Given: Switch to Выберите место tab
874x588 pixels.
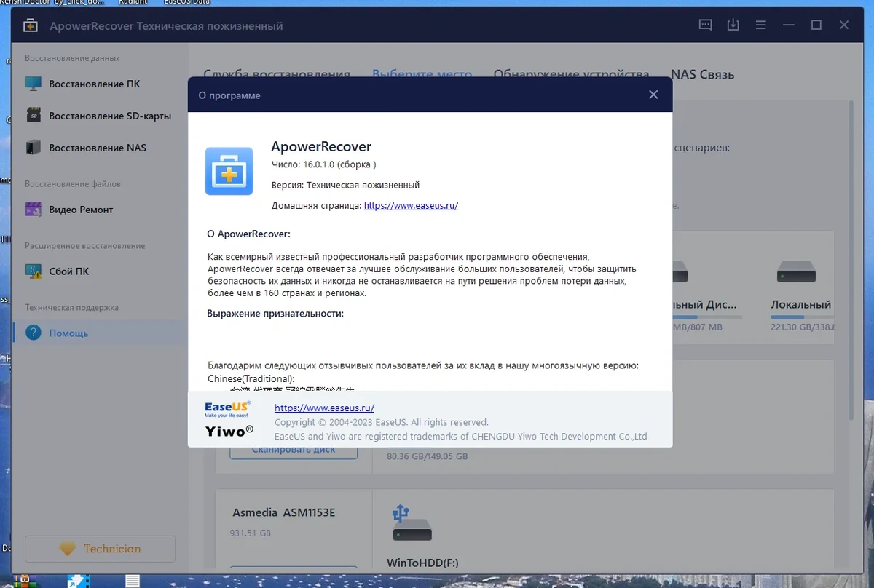Looking at the screenshot, I should (422, 74).
